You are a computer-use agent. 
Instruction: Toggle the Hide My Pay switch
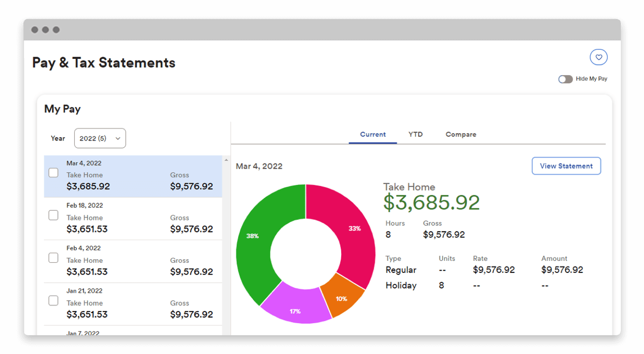click(x=565, y=79)
